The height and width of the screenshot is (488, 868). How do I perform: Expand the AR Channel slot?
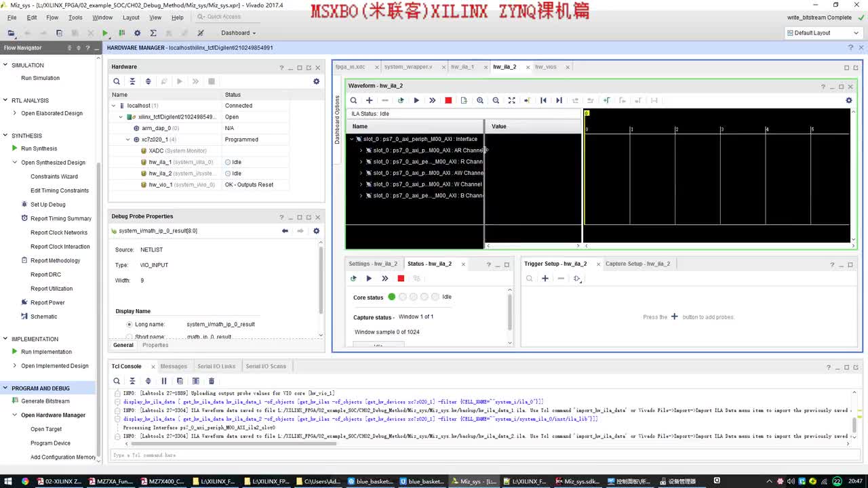(x=361, y=150)
